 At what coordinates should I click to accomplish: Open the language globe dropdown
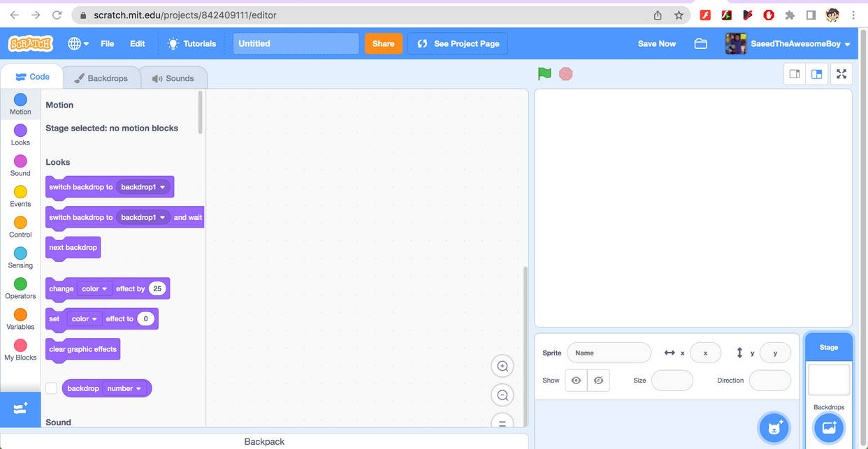(78, 43)
